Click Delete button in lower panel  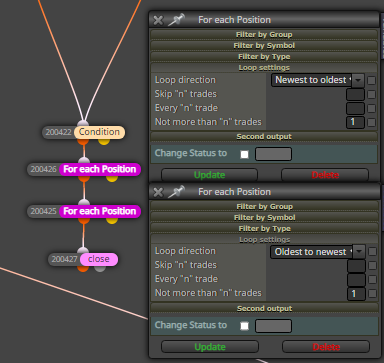tap(326, 347)
